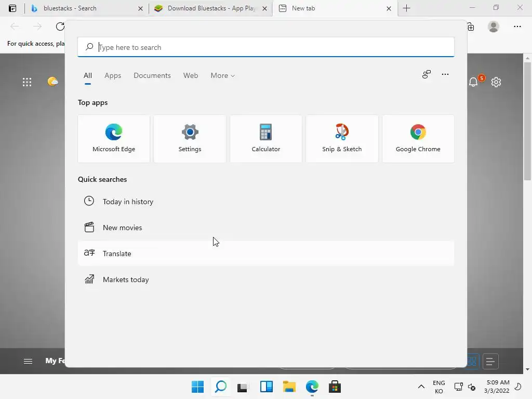Close the bluestacks - Search tab
The image size is (532, 399).
point(140,8)
